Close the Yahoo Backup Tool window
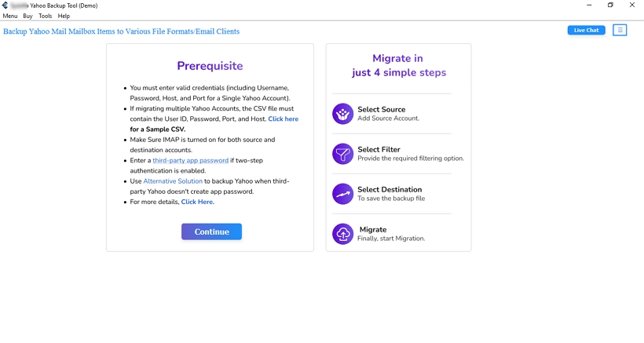This screenshot has height=343, width=644. pyautogui.click(x=632, y=5)
